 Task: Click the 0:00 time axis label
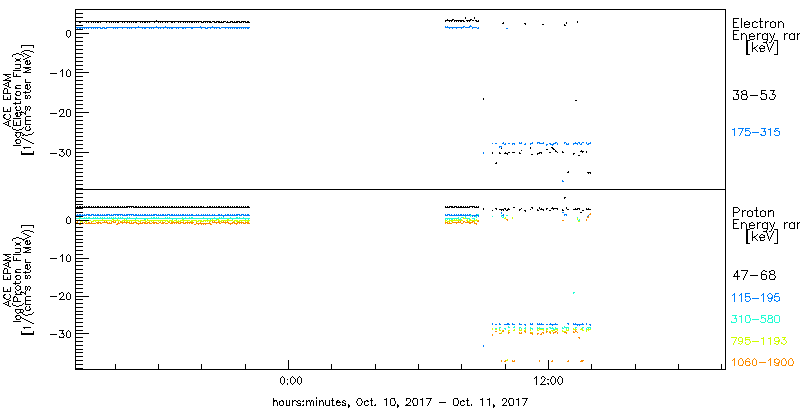click(291, 379)
